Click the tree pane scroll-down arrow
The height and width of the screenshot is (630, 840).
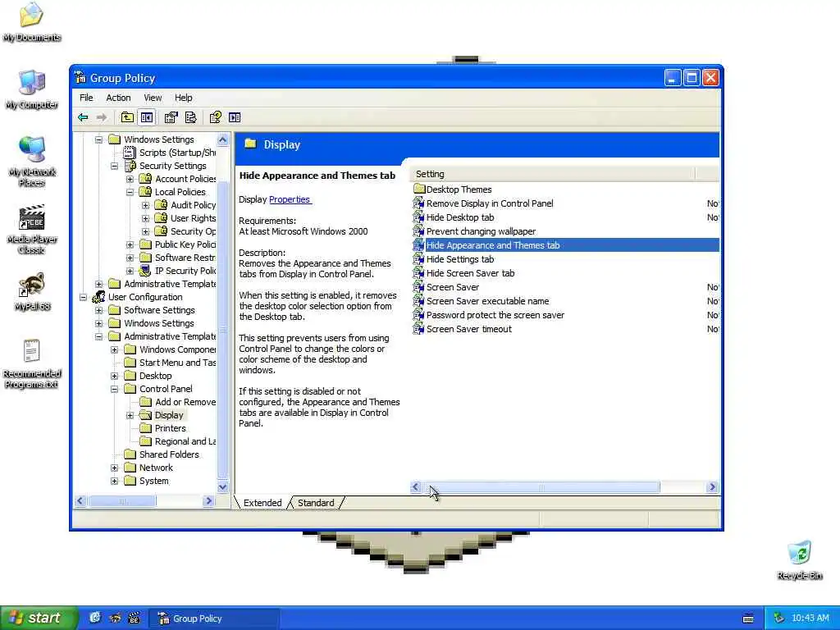pyautogui.click(x=223, y=487)
